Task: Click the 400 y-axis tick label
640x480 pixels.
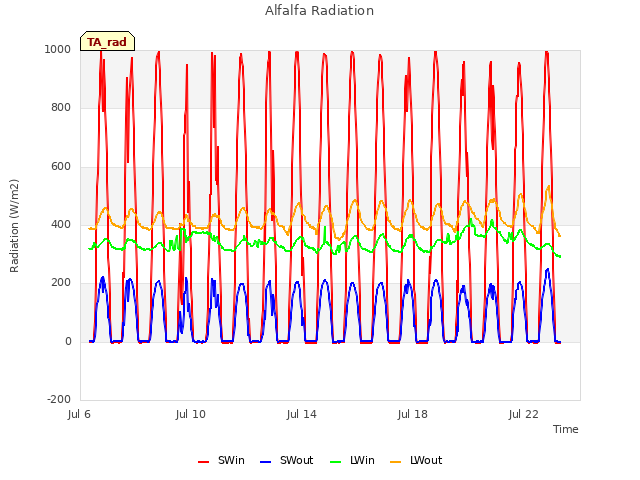Action: (61, 224)
